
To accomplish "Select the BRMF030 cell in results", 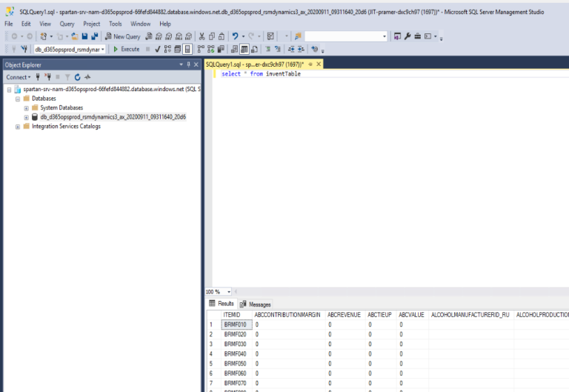I will pos(234,344).
